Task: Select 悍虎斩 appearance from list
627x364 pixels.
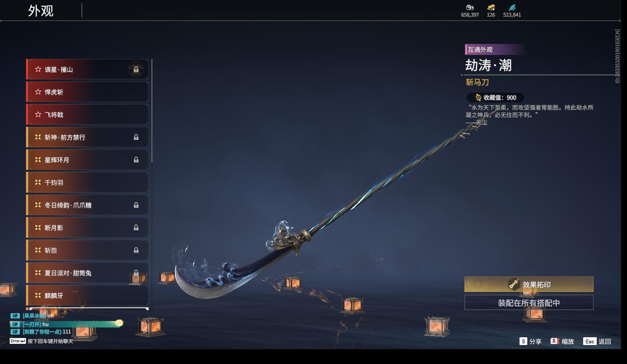Action: 87,92
